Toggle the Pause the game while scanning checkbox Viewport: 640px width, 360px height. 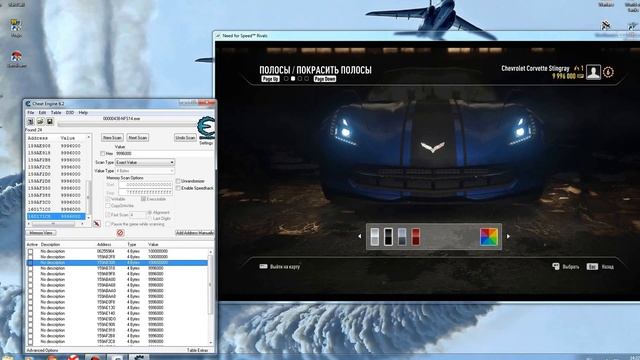[x=108, y=224]
